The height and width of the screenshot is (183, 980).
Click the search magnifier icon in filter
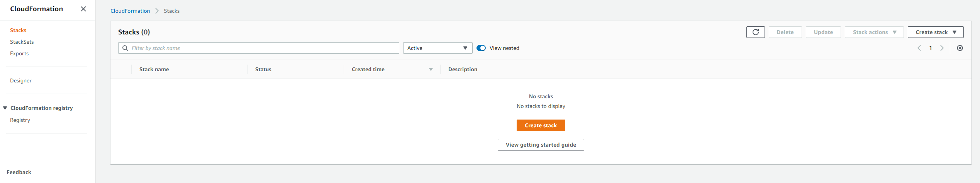coord(125,48)
